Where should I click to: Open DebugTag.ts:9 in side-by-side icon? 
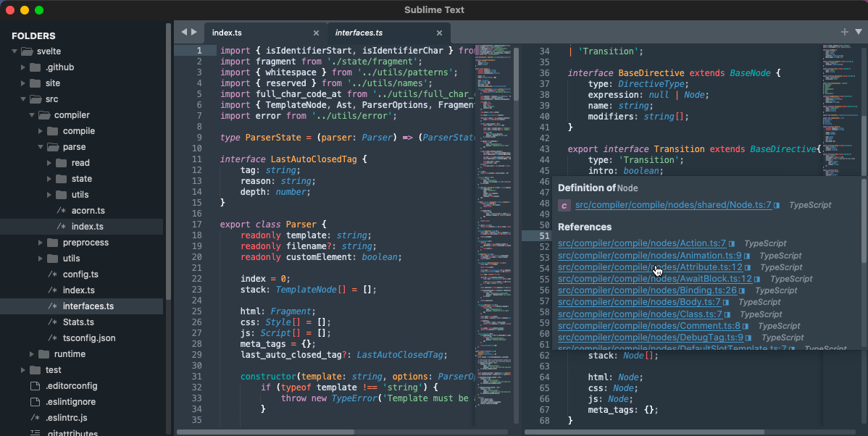[x=749, y=338]
